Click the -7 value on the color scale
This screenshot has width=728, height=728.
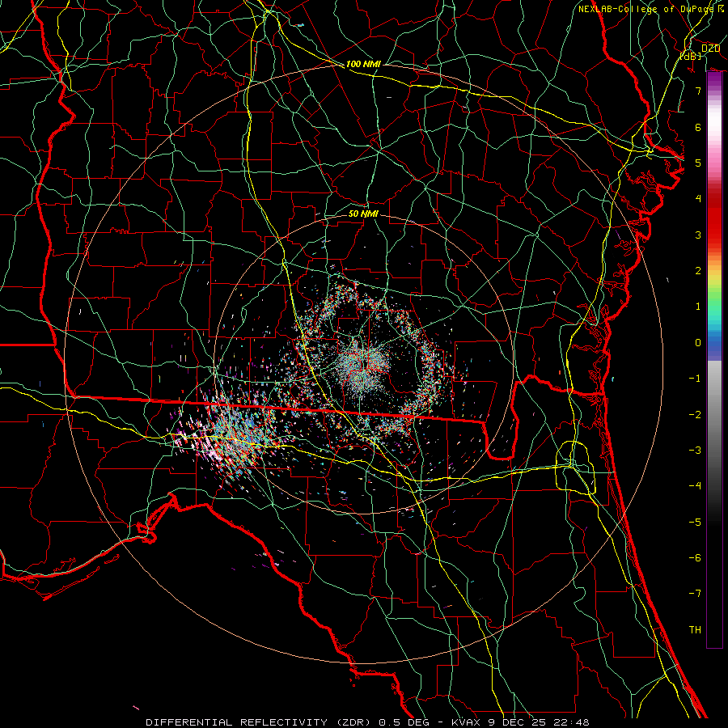(695, 594)
